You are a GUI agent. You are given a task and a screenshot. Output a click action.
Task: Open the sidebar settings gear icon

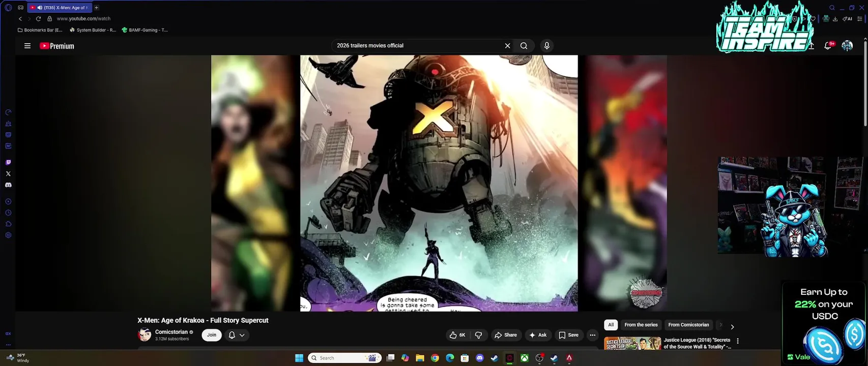tap(8, 235)
